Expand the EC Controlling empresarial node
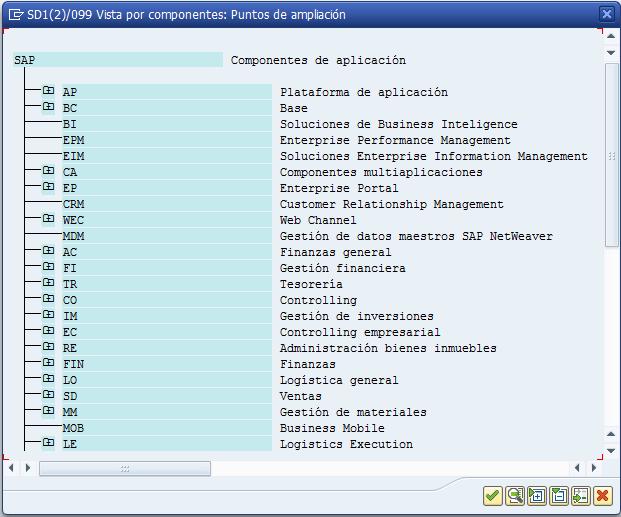This screenshot has width=621, height=517. (x=48, y=331)
